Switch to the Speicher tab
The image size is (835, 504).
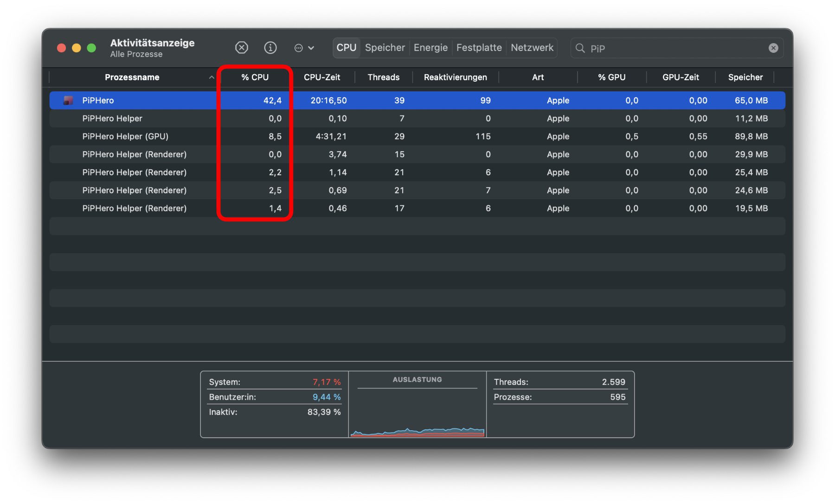pos(385,48)
